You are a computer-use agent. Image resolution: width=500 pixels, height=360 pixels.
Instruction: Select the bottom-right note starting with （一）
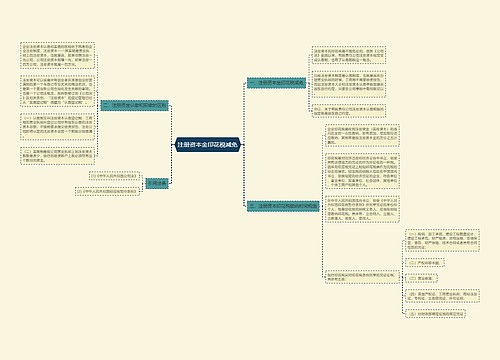(442, 240)
